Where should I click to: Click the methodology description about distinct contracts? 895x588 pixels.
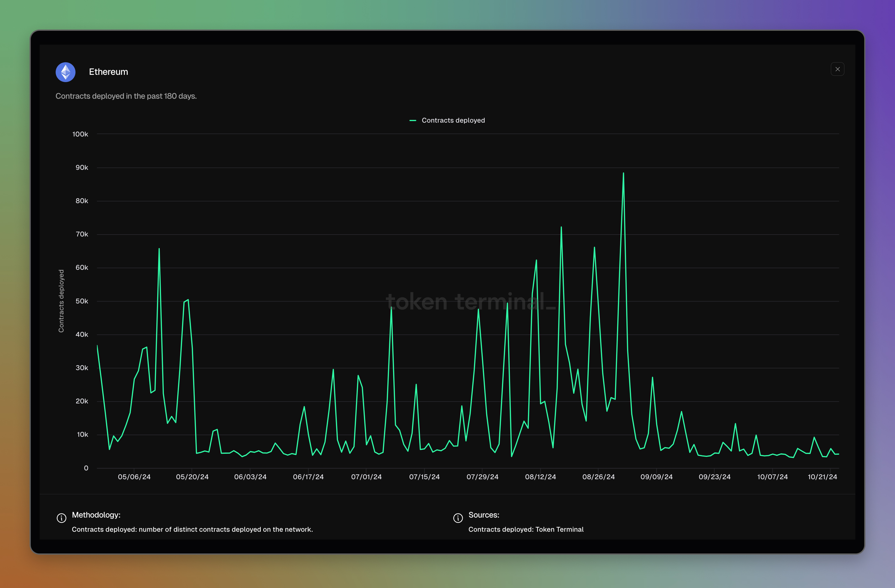tap(192, 529)
